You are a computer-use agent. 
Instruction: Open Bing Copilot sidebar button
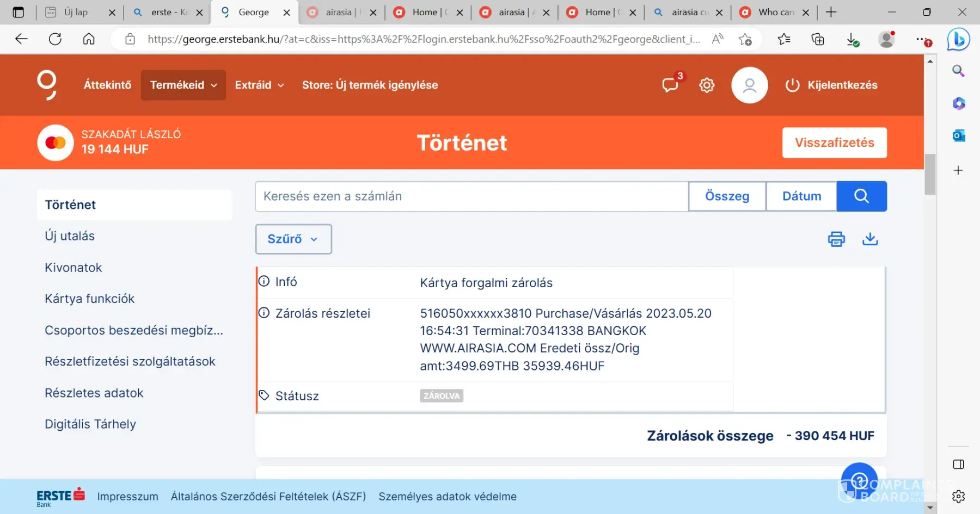tap(958, 39)
